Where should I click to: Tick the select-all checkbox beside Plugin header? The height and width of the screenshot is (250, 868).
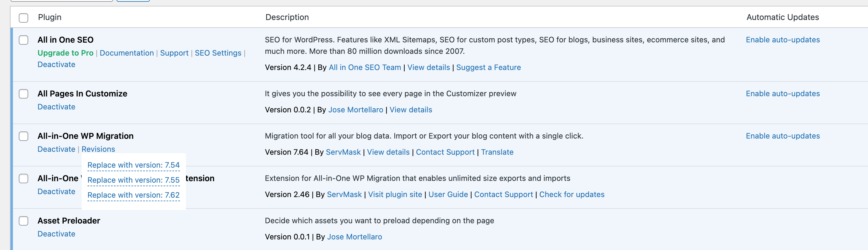(x=23, y=18)
